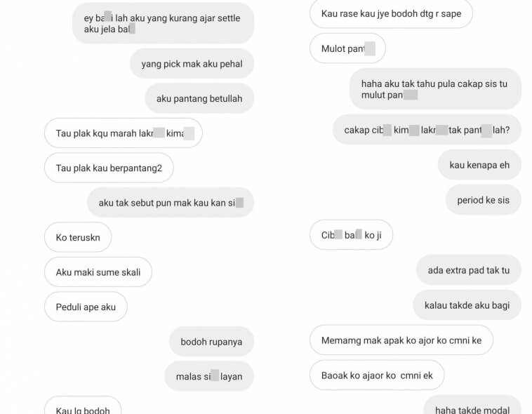Select the 'kalau takde aku bagi' message
532x414 pixels.
[x=467, y=305]
